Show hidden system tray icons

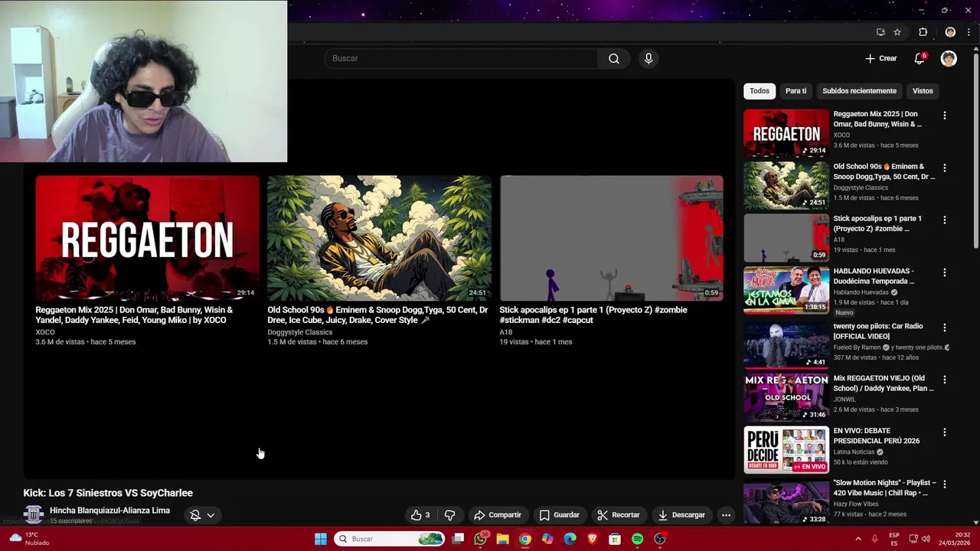(858, 539)
